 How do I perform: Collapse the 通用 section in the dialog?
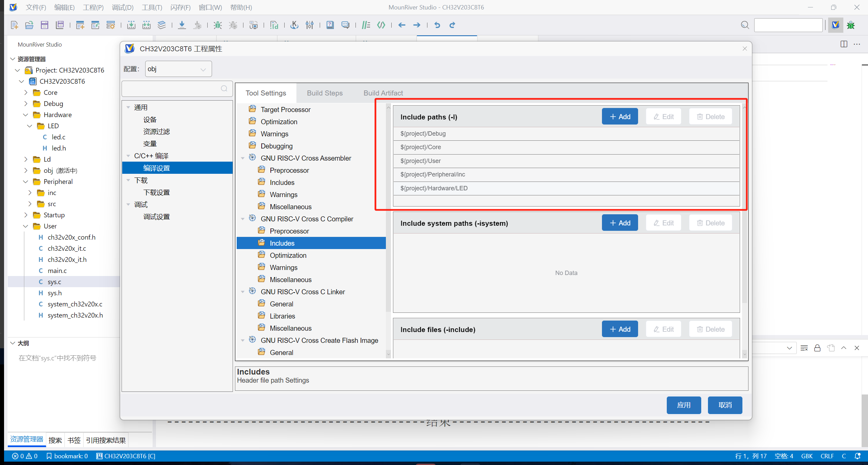pos(128,107)
